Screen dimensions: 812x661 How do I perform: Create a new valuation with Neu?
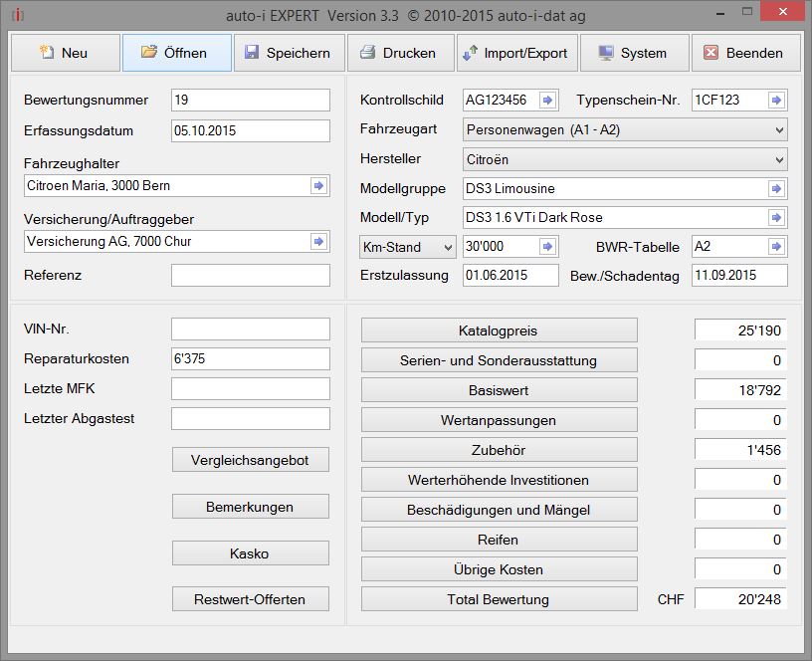66,53
